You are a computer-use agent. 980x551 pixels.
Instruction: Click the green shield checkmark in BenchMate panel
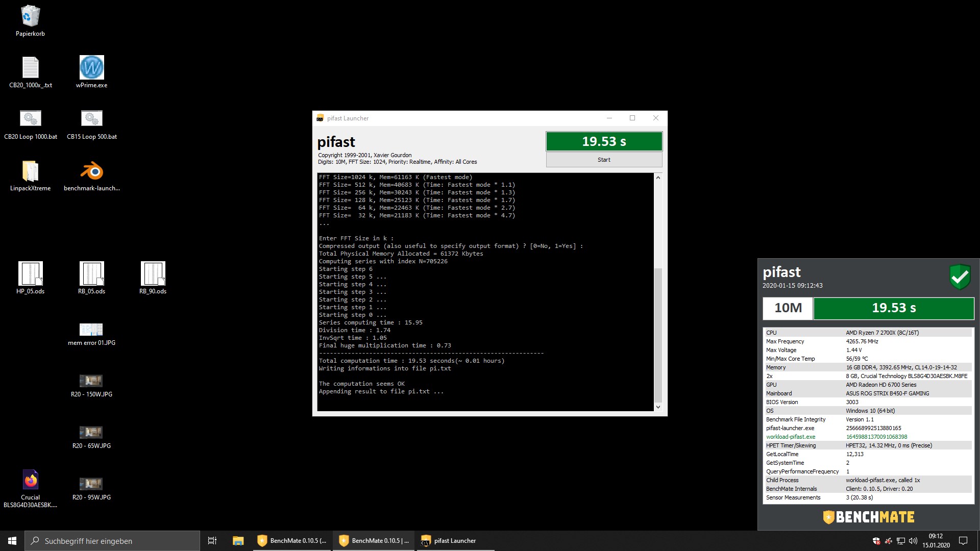pos(960,277)
